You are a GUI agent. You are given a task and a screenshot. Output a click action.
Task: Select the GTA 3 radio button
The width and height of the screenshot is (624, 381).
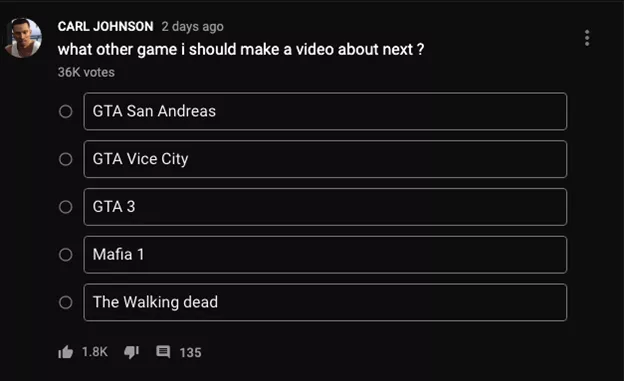[x=66, y=207]
